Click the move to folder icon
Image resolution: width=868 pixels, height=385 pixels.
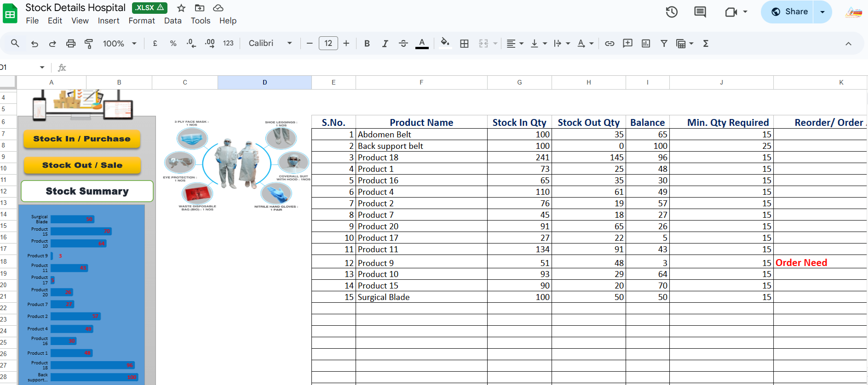tap(200, 8)
